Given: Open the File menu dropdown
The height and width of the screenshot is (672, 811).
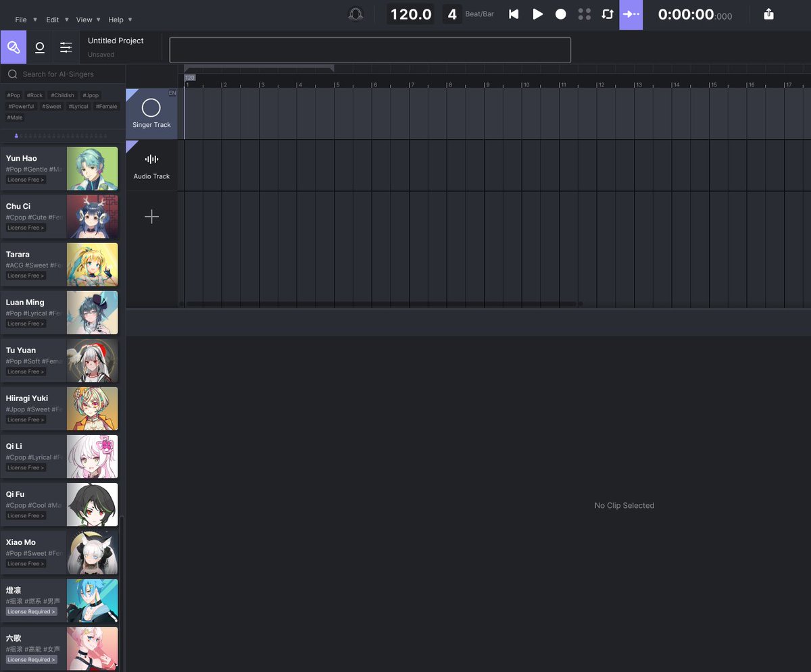Looking at the screenshot, I should point(20,20).
